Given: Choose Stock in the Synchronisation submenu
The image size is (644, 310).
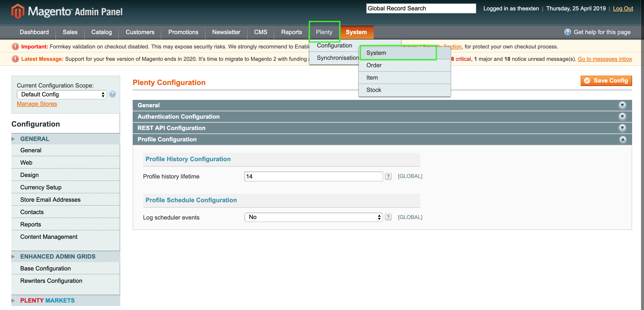Looking at the screenshot, I should click(x=404, y=90).
